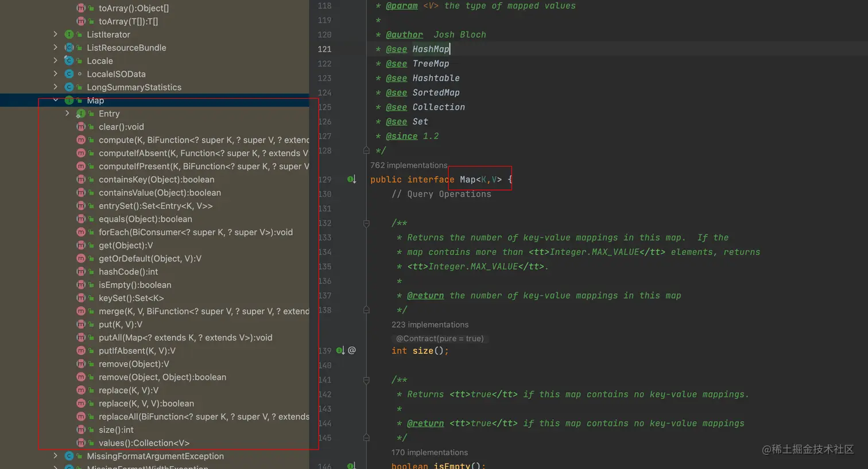868x469 pixels.
Task: Collapse the Map node in the structure tree
Action: click(x=56, y=100)
